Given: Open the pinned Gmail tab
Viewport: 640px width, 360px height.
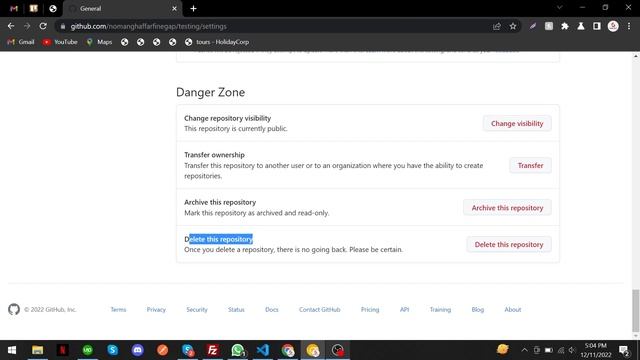Looking at the screenshot, I should point(13,8).
